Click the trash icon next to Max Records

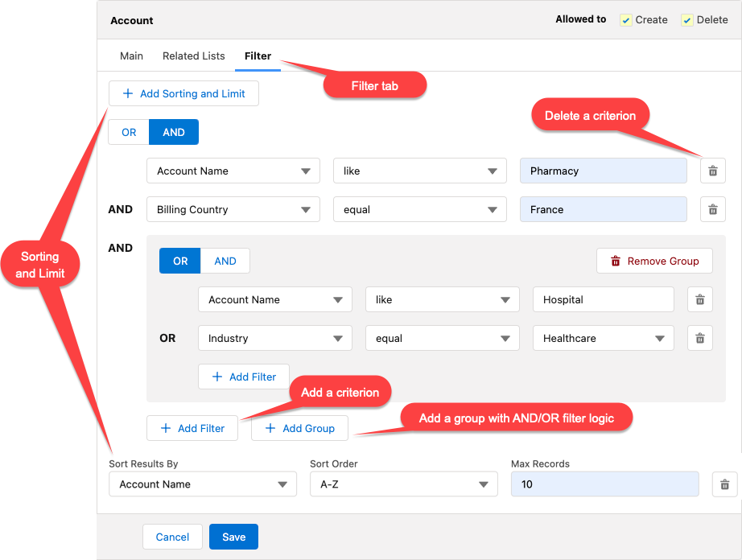[x=724, y=484]
